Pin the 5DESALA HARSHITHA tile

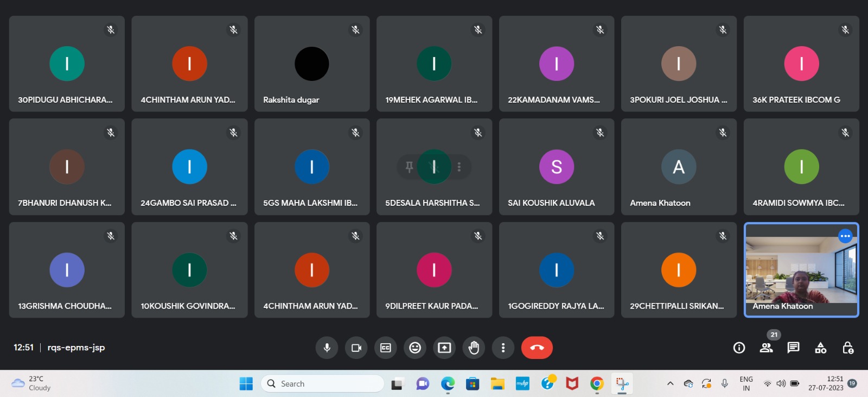point(410,167)
